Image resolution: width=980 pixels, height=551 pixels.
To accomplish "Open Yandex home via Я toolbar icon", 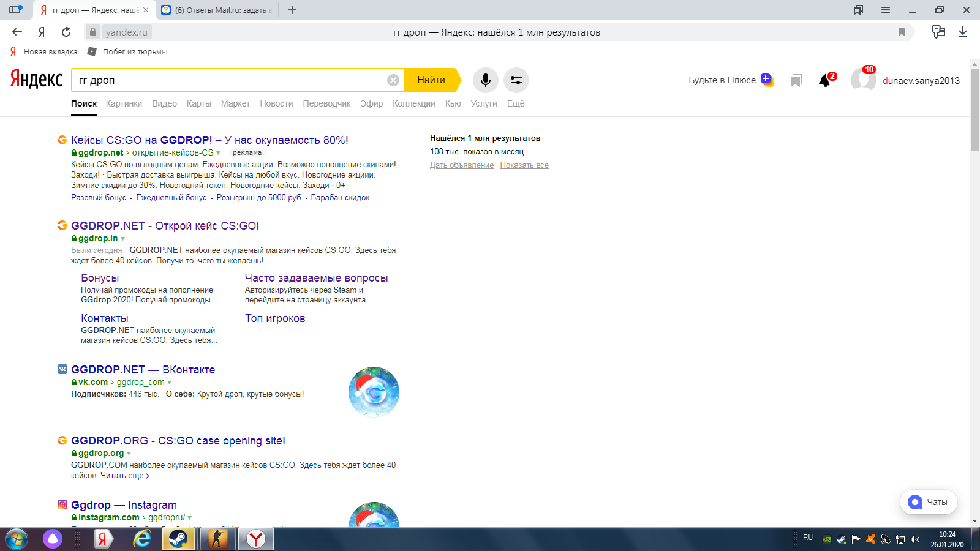I will pos(42,32).
